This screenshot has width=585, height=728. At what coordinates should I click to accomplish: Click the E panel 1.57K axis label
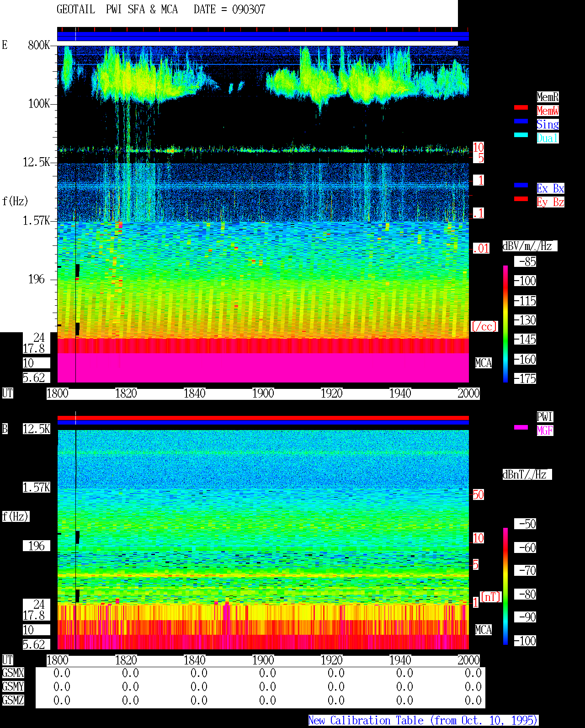point(37,221)
